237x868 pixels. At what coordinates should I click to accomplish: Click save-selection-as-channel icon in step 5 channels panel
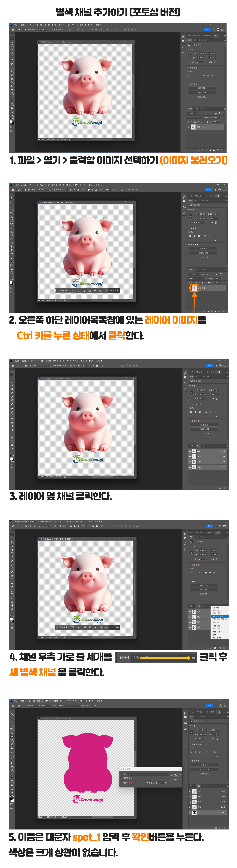coord(216,828)
